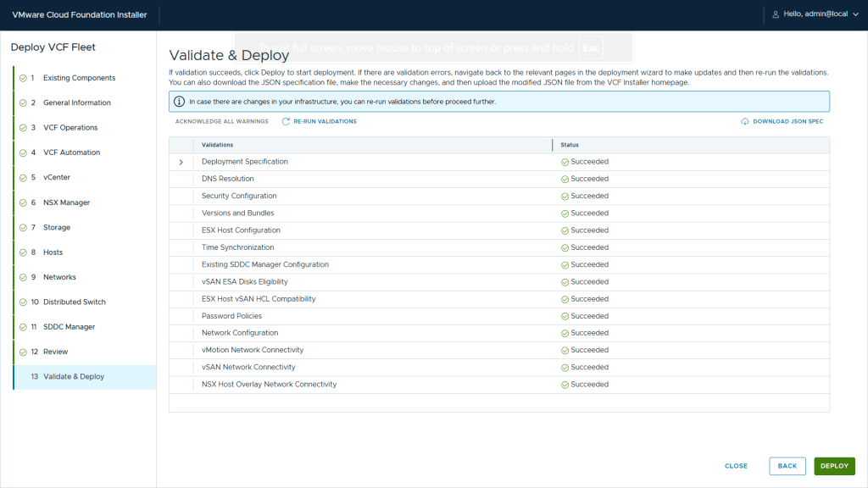Click Acknowledge All Warnings

tap(221, 122)
